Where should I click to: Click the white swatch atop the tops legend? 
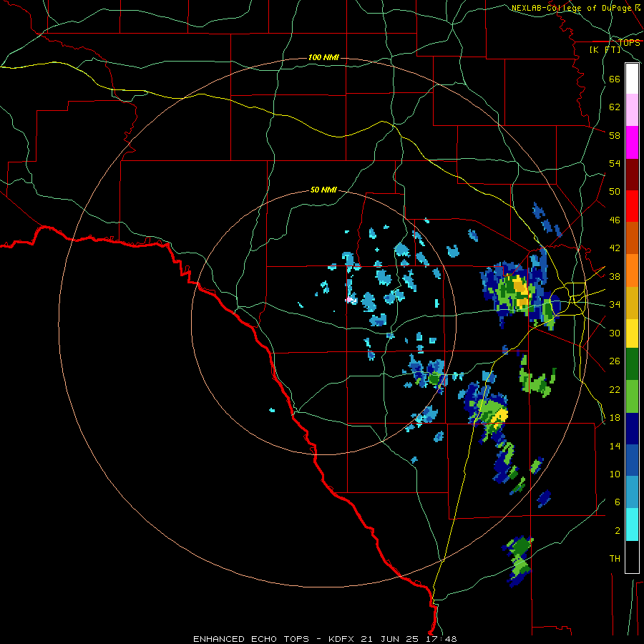[632, 79]
